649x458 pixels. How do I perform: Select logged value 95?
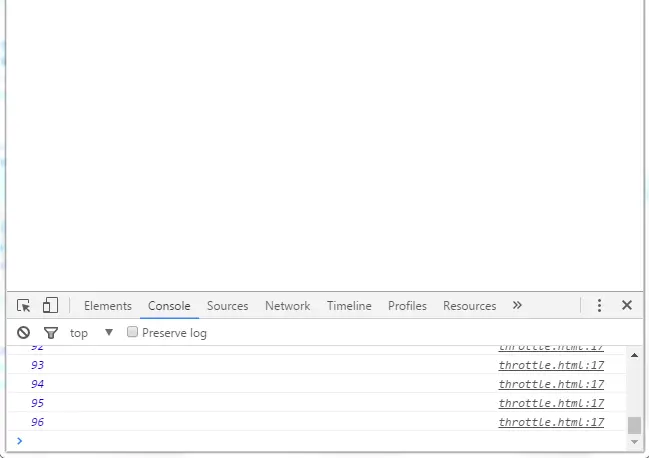37,403
